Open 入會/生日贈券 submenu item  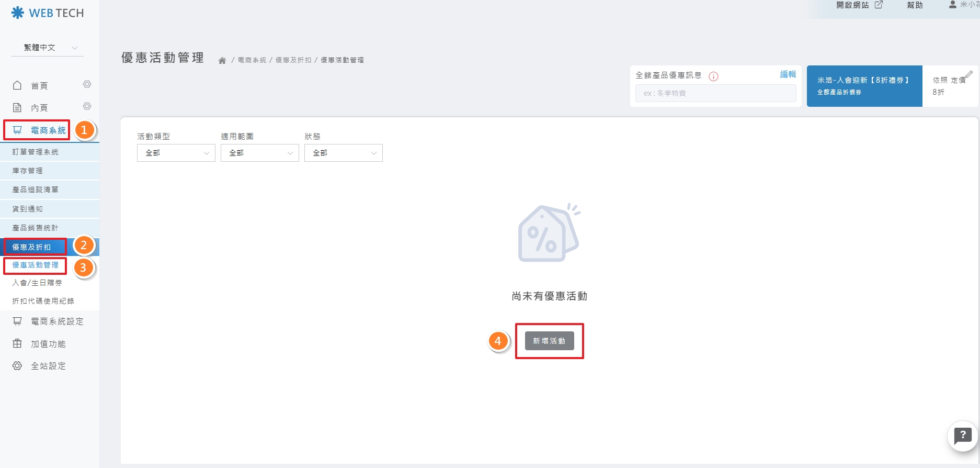37,283
